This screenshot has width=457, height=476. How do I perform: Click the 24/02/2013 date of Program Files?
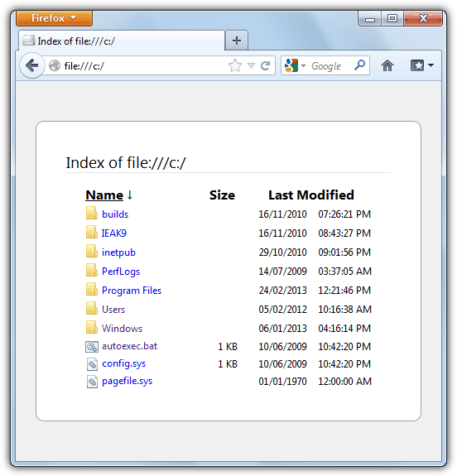[x=282, y=291]
